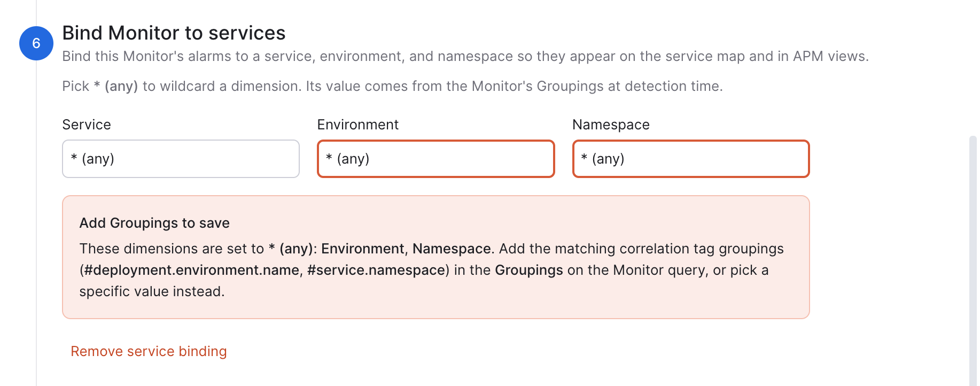The height and width of the screenshot is (386, 980).
Task: Click the vertical stepper line below step 6
Action: (36, 223)
